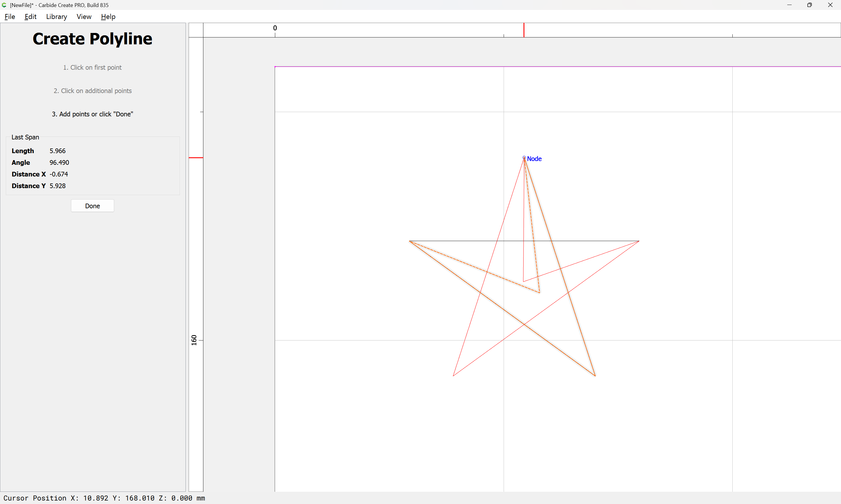Open the Library menu

click(56, 17)
